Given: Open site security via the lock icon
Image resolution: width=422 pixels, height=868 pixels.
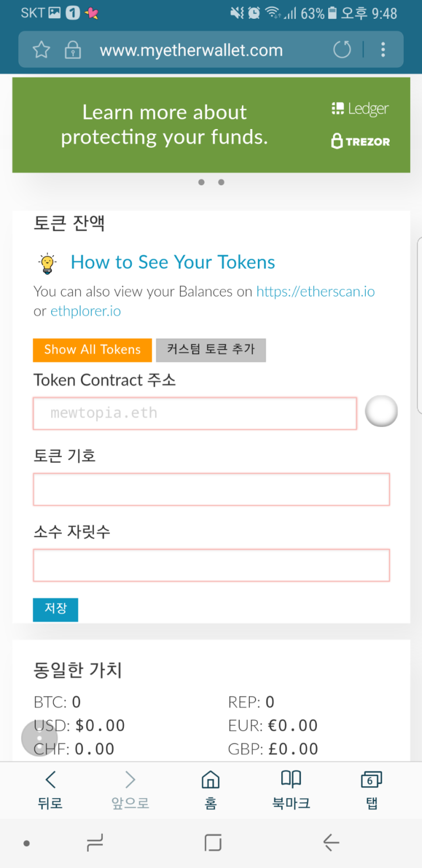Looking at the screenshot, I should [73, 49].
